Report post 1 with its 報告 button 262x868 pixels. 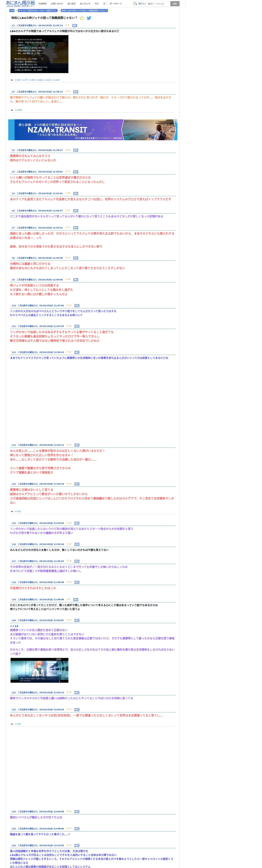click(x=75, y=26)
